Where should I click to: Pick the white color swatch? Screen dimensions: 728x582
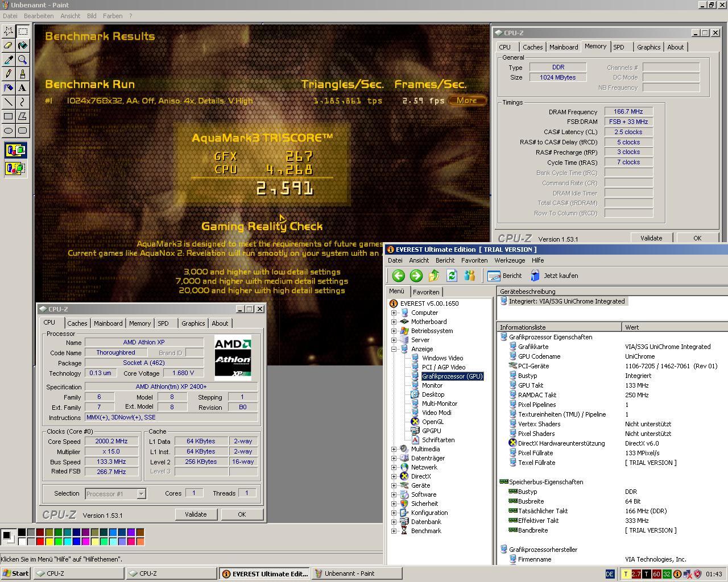pyautogui.click(x=22, y=542)
